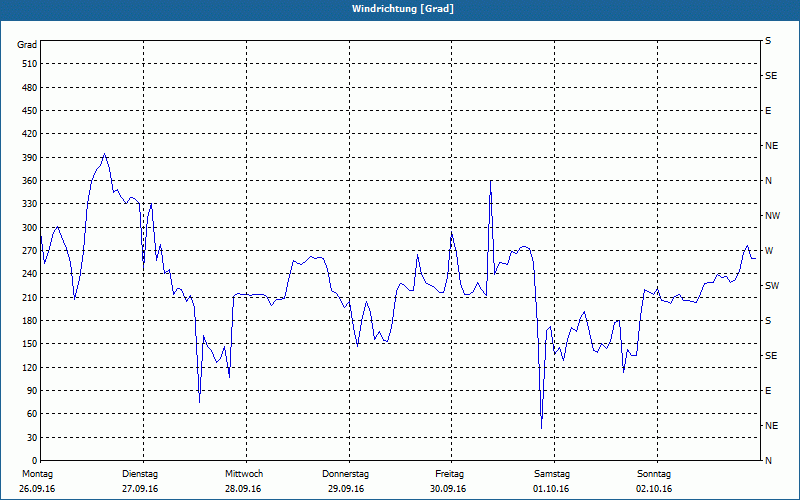The width and height of the screenshot is (800, 500).
Task: Select the 210 y-axis label
Action: tap(30, 297)
